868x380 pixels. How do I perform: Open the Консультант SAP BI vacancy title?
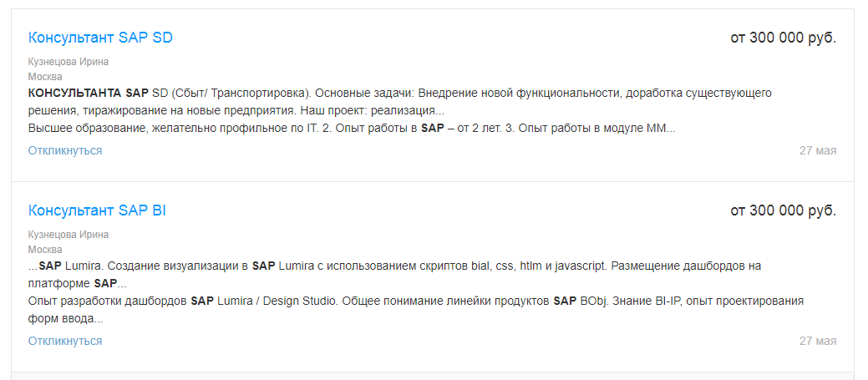tap(97, 210)
